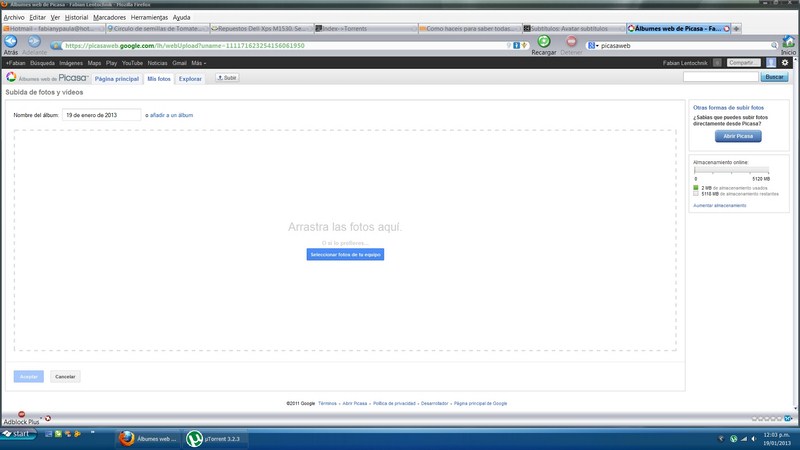Click the Windows start button
Screen dimensions: 800x450
(x=17, y=434)
